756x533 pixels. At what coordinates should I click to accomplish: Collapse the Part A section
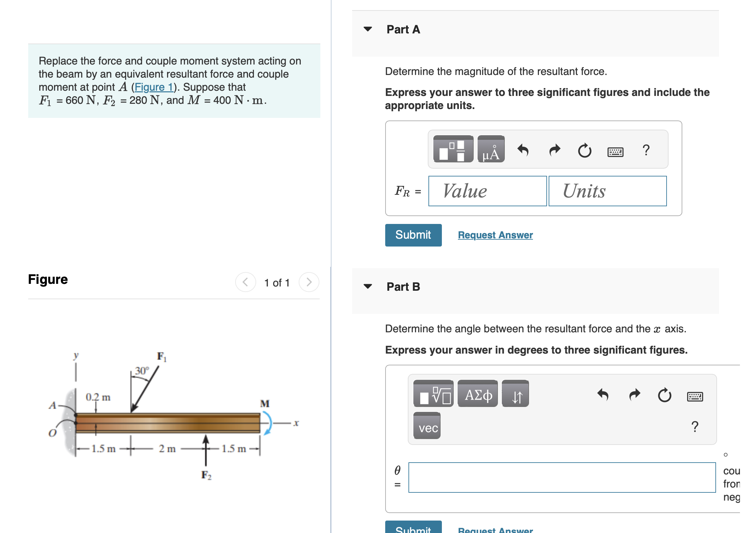coord(369,29)
